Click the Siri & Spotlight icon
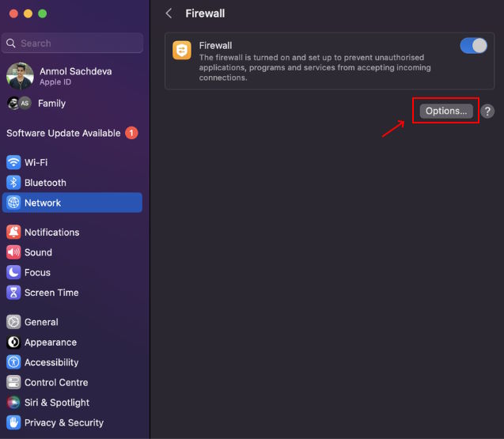This screenshot has height=439, width=504. pos(13,403)
